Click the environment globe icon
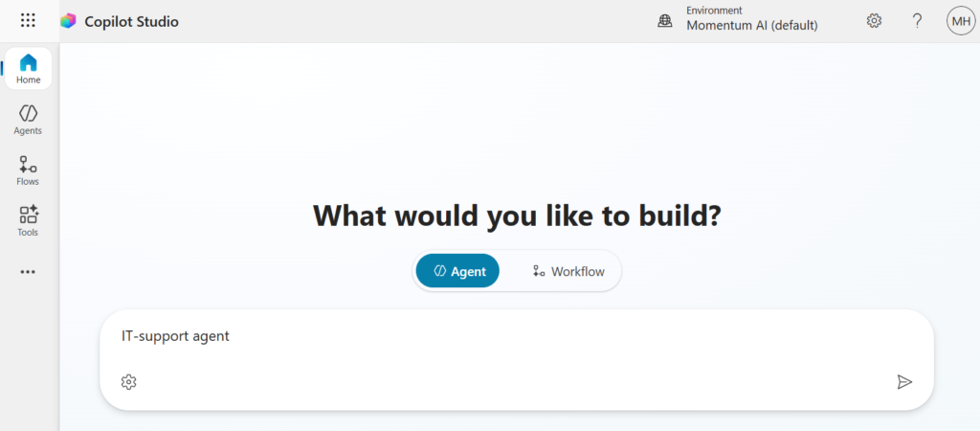This screenshot has width=980, height=431. (x=665, y=21)
